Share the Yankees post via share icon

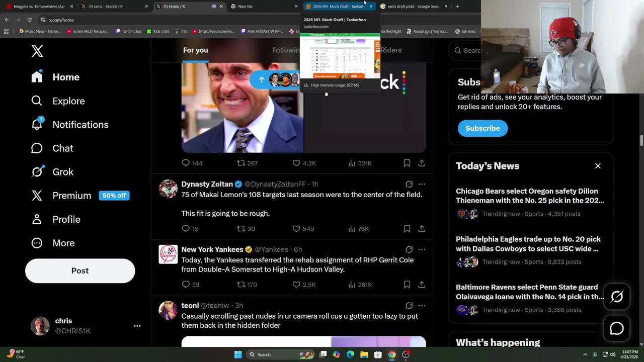point(422,285)
